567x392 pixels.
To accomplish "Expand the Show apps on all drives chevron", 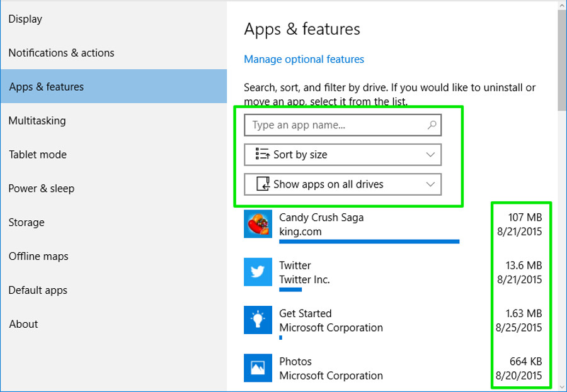I will 430,184.
